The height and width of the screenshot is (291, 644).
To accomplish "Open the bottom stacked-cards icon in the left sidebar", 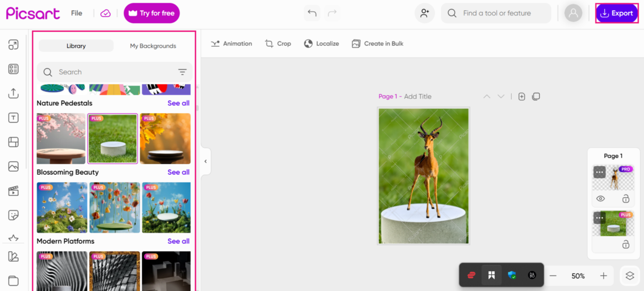I will point(13,281).
